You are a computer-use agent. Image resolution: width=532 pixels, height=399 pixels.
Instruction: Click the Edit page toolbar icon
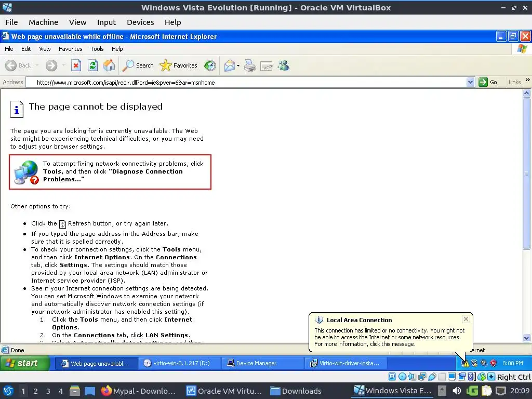pyautogui.click(x=267, y=65)
